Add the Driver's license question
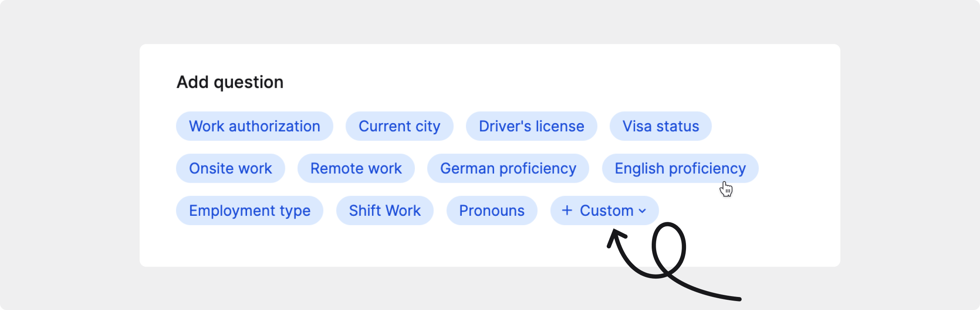 coord(531,126)
